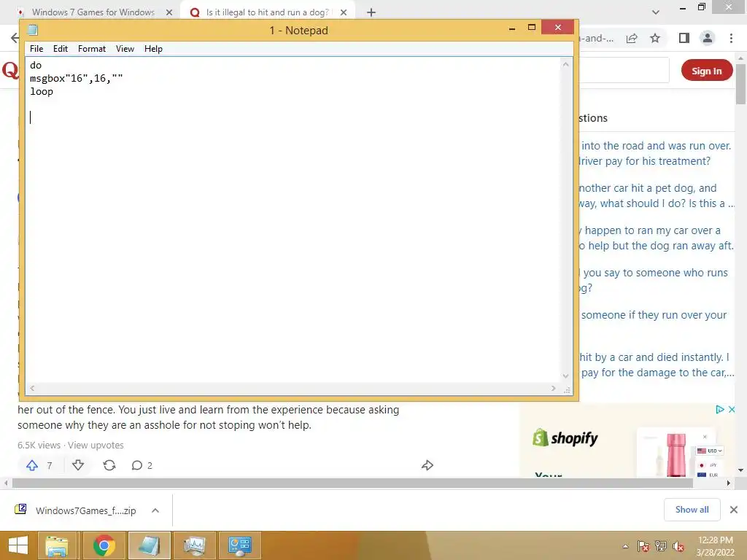This screenshot has width=747, height=560.
Task: Click the Chrome share page icon
Action: pyautogui.click(x=632, y=38)
